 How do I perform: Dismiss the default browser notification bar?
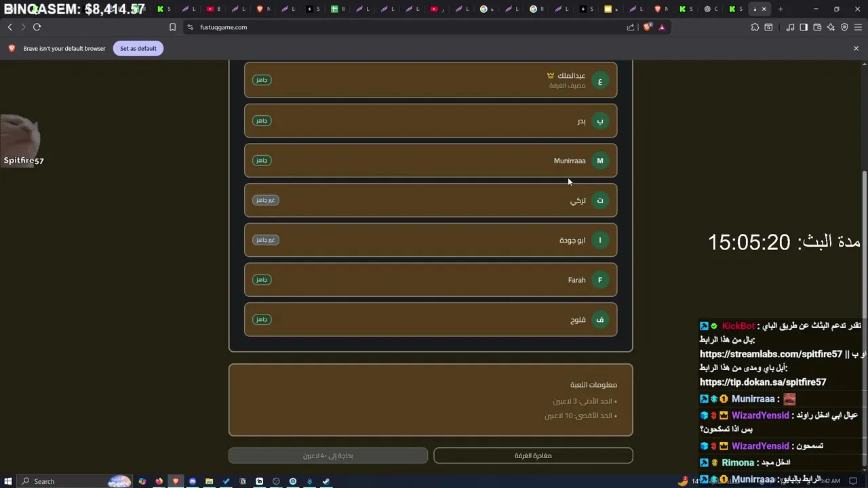856,48
